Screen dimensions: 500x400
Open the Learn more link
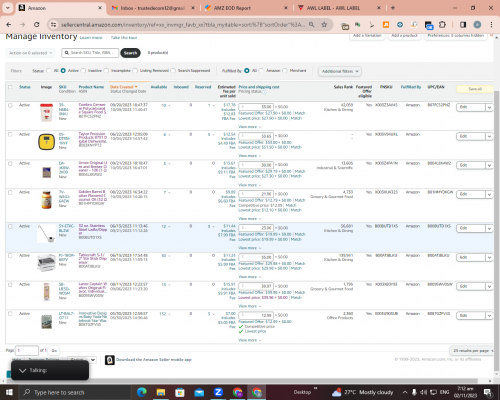(x=91, y=38)
